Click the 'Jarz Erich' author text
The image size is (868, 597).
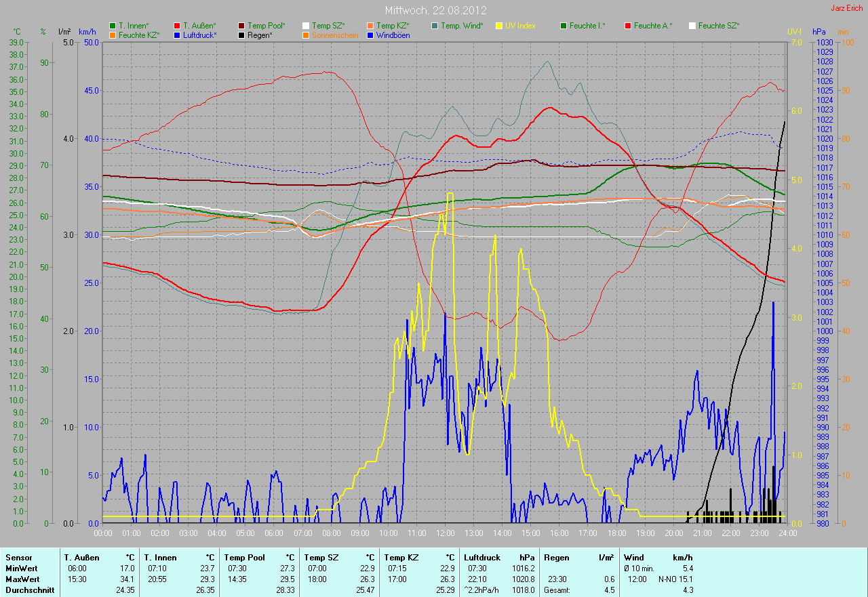pyautogui.click(x=847, y=8)
